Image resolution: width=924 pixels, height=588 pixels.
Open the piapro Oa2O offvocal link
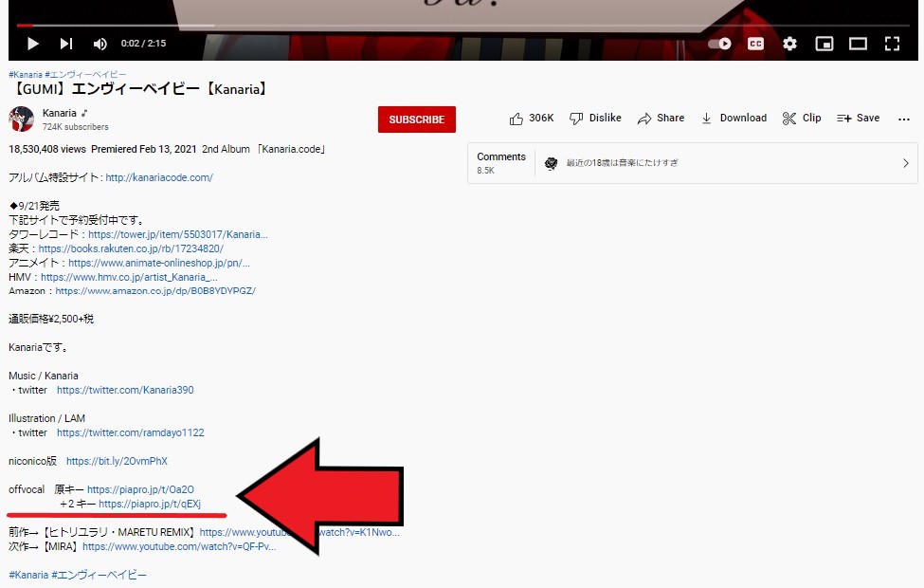(140, 489)
